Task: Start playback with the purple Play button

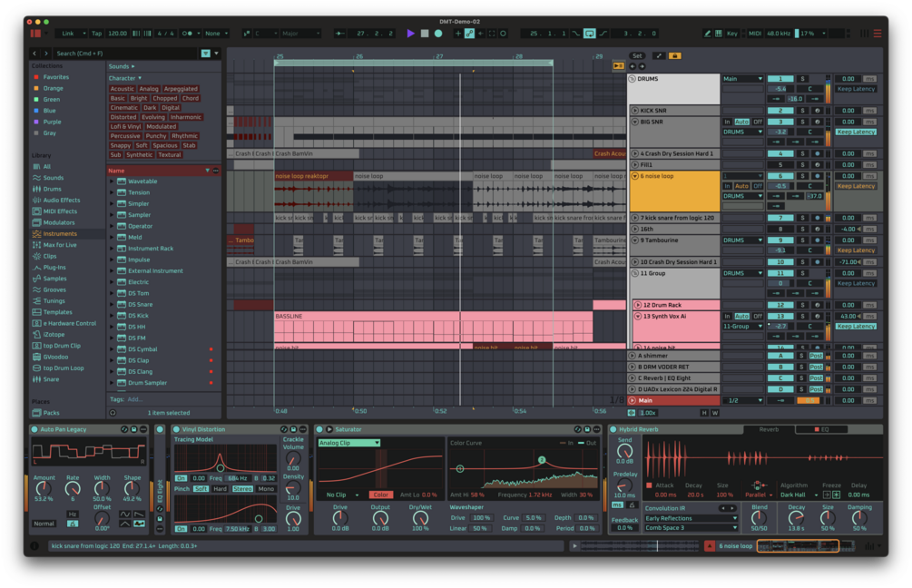Action: tap(411, 34)
